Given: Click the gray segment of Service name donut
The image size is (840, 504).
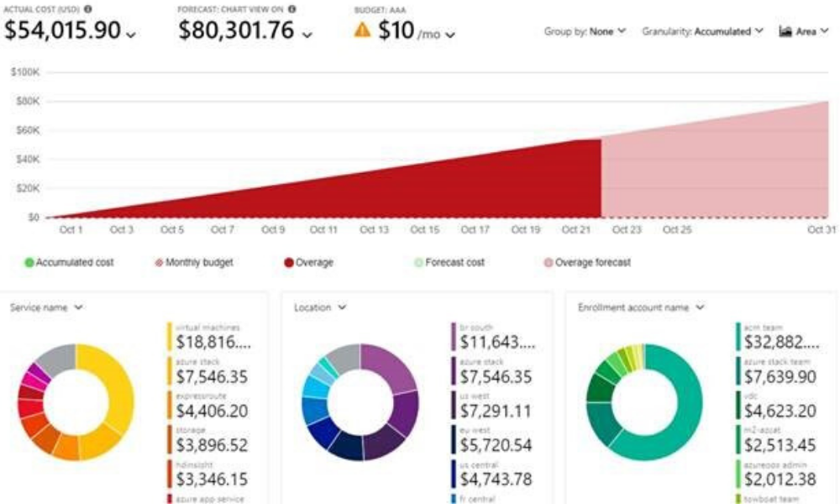Looking at the screenshot, I should click(59, 359).
